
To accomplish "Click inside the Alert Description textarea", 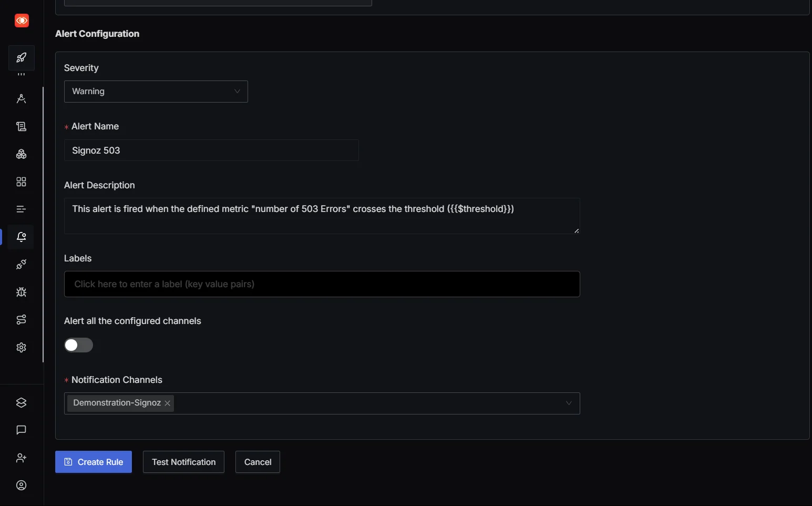I will click(x=322, y=216).
